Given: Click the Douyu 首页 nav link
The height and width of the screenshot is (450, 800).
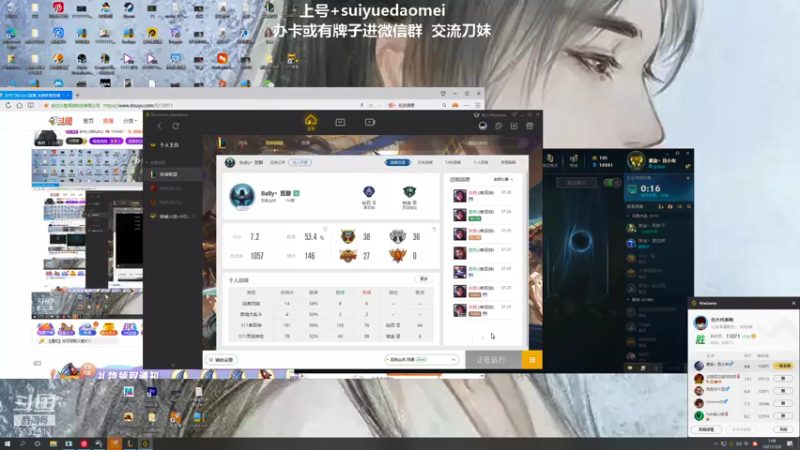Looking at the screenshot, I should tap(88, 121).
